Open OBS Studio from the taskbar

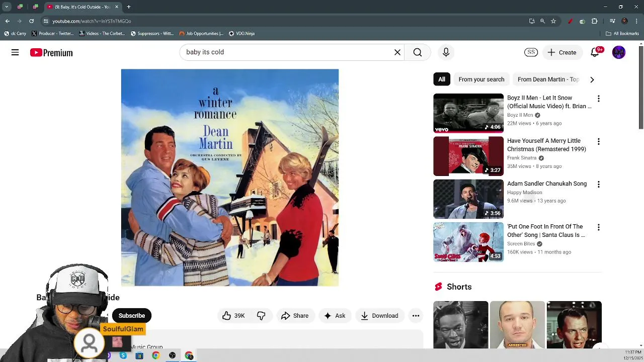click(x=172, y=355)
